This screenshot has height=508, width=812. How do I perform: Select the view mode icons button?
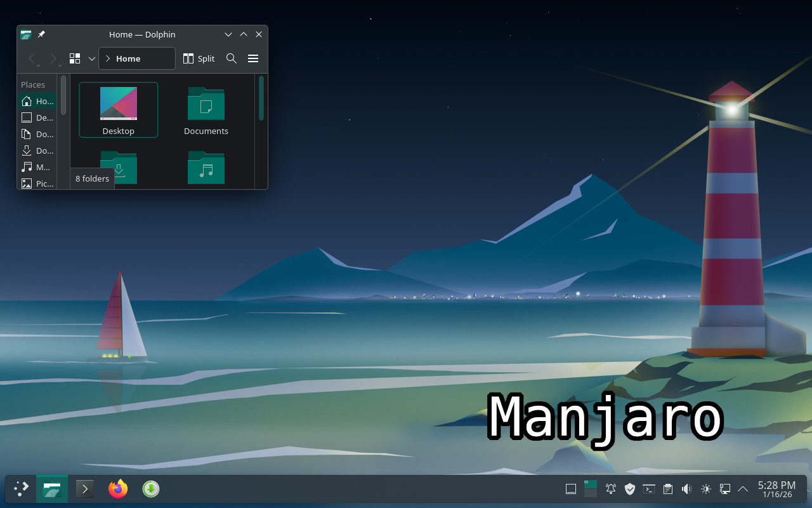click(75, 58)
